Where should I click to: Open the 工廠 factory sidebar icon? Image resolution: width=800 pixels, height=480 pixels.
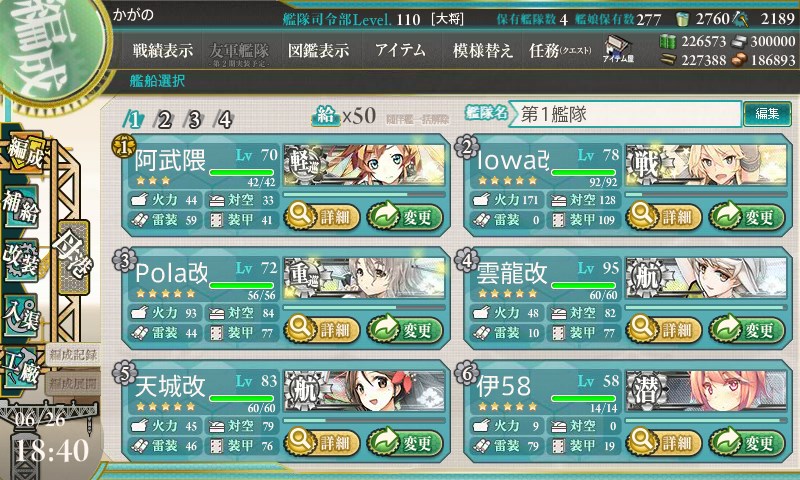tap(21, 368)
